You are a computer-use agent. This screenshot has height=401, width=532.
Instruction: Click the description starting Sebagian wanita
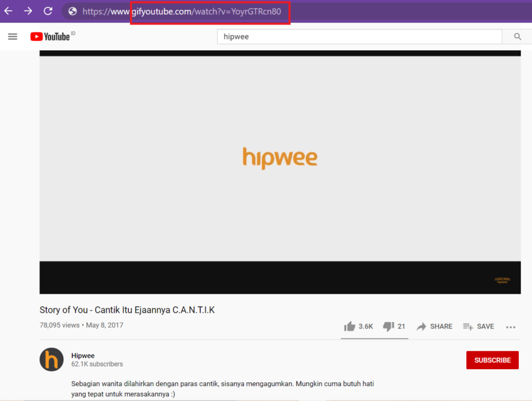point(223,388)
